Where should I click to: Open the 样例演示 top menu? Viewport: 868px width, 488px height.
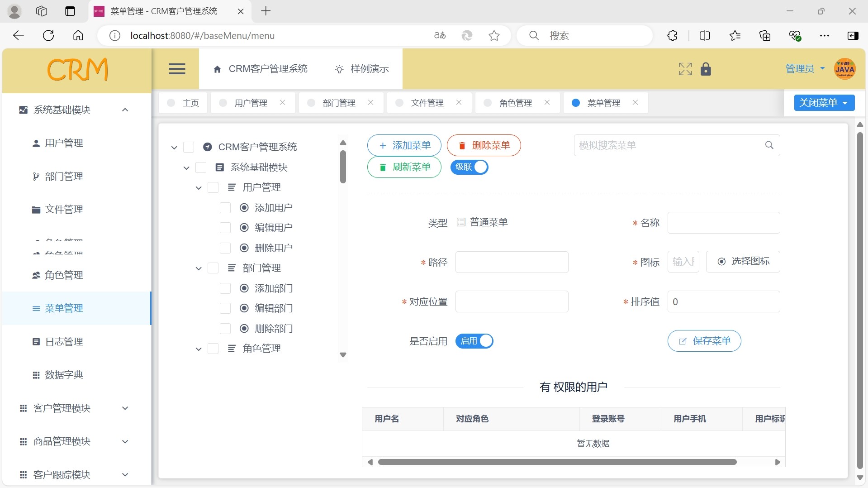click(x=362, y=69)
